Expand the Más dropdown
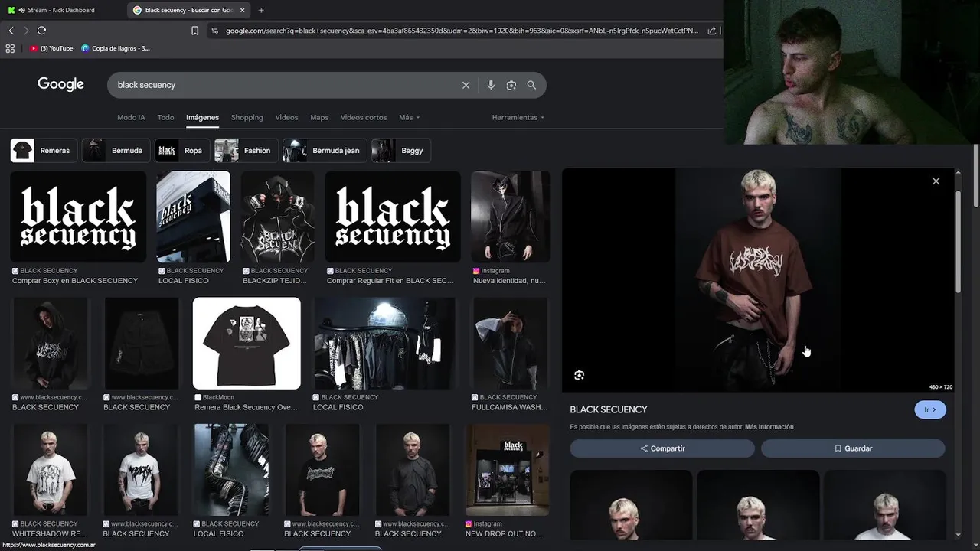This screenshot has width=980, height=551. 409,117
